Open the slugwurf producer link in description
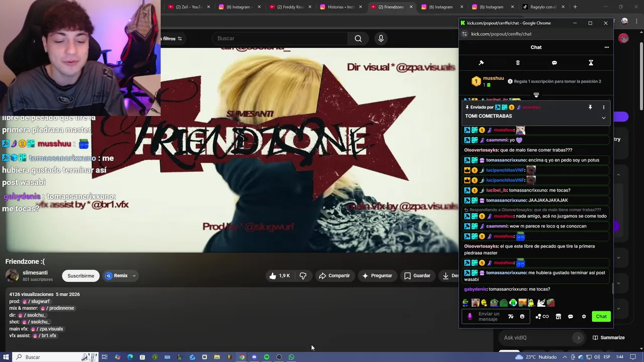The height and width of the screenshot is (362, 644). pos(36,301)
